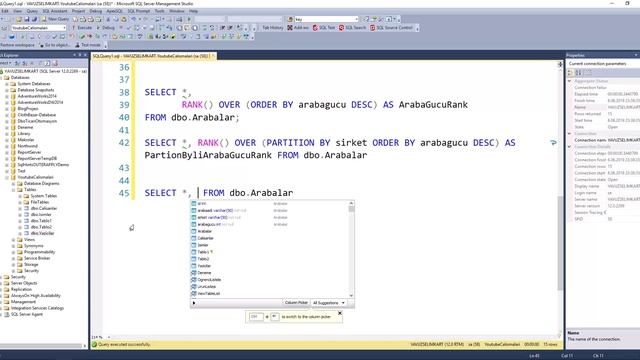Expand the System Databases node
640x360 pixels.
(x=7, y=84)
